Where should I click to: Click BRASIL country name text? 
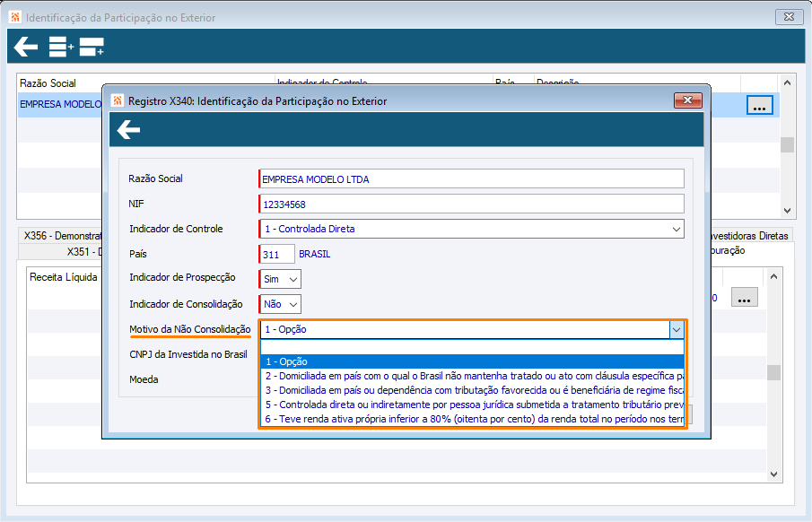point(314,254)
